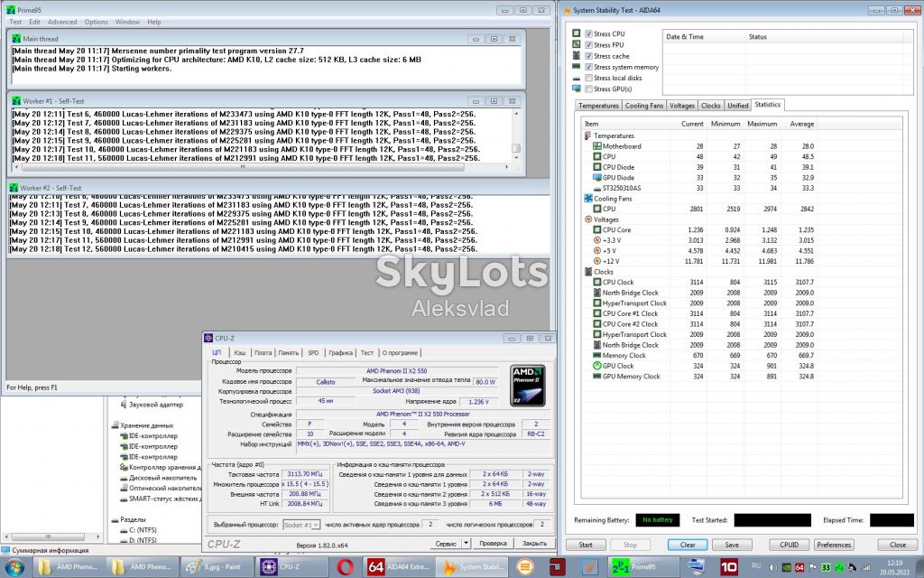The height and width of the screenshot is (578, 924).
Task: Switch to the Unified tab in AIDA64
Action: (738, 106)
